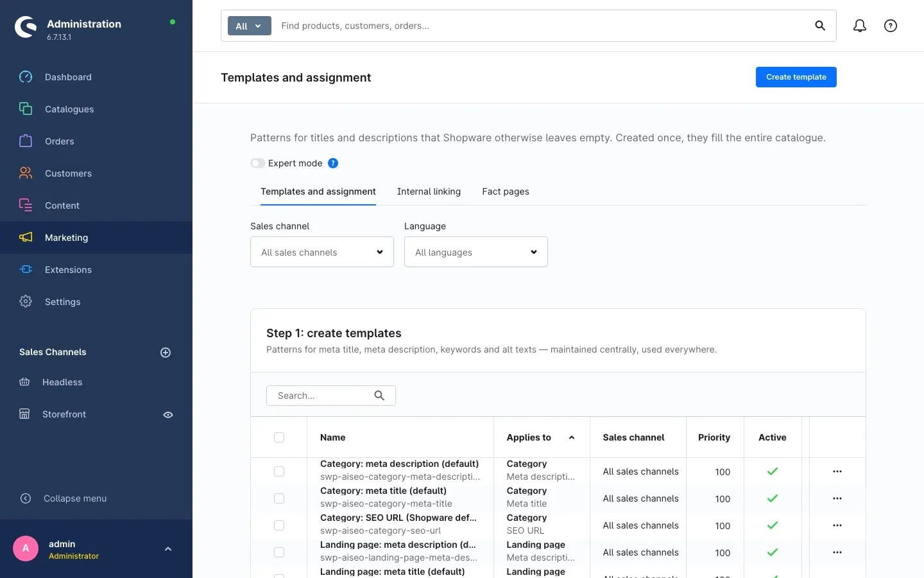Toggle Expert mode switch
Viewport: 924px width, 578px height.
pos(257,163)
